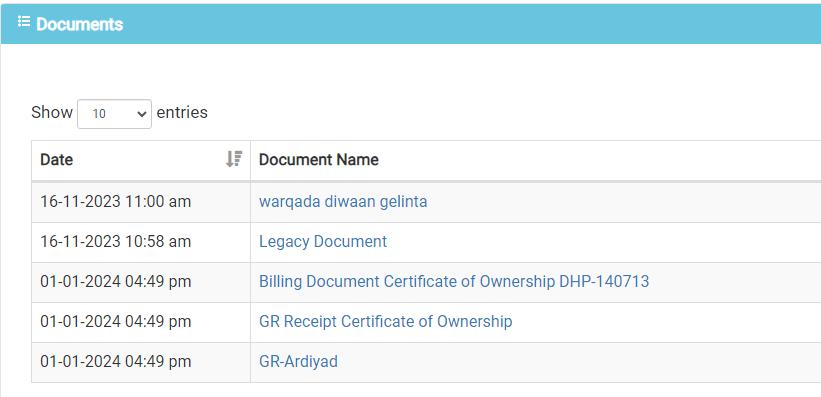Image resolution: width=821 pixels, height=397 pixels.
Task: Click the Documents panel title text
Action: pyautogui.click(x=80, y=24)
